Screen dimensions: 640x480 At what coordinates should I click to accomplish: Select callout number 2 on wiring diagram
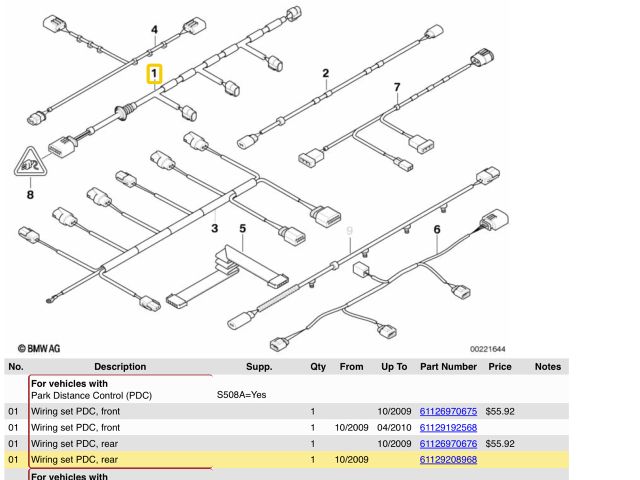(325, 73)
